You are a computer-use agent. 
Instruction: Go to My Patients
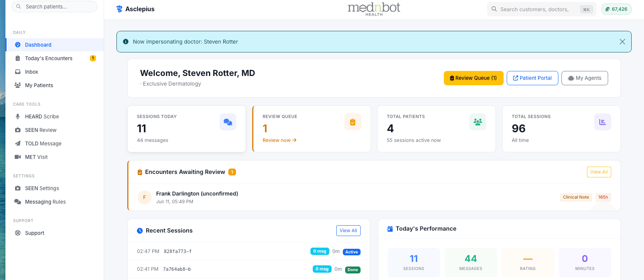[55, 85]
